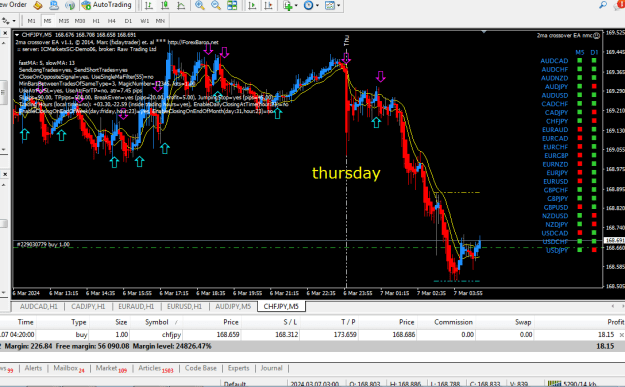This screenshot has width=625, height=387.
Task: Click the blue cloud toolbar icon
Action: (54, 5)
